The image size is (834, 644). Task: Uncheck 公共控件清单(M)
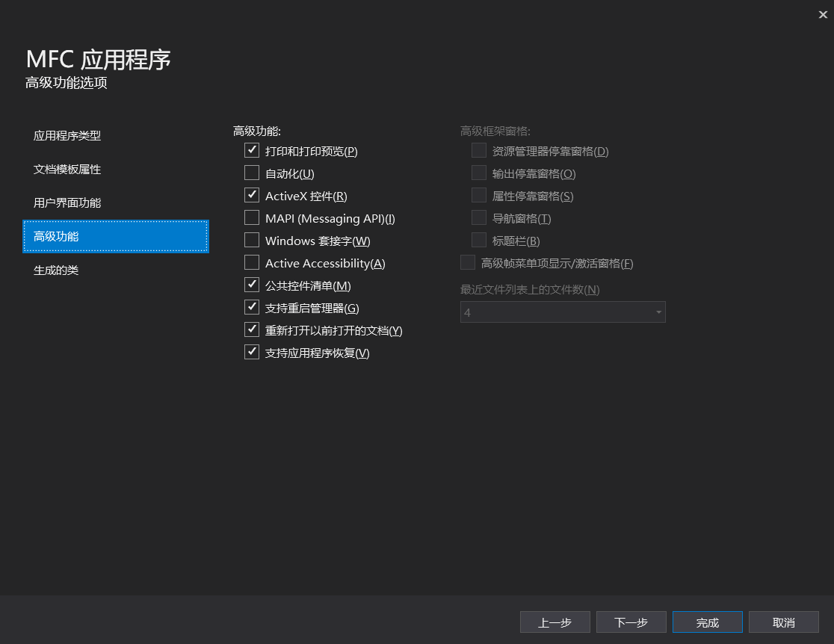click(x=252, y=285)
